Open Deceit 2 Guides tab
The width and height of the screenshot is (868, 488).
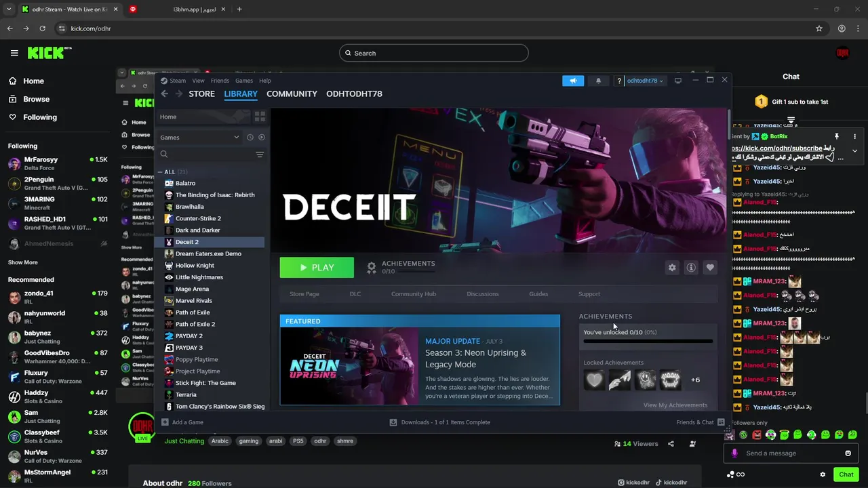coord(538,294)
